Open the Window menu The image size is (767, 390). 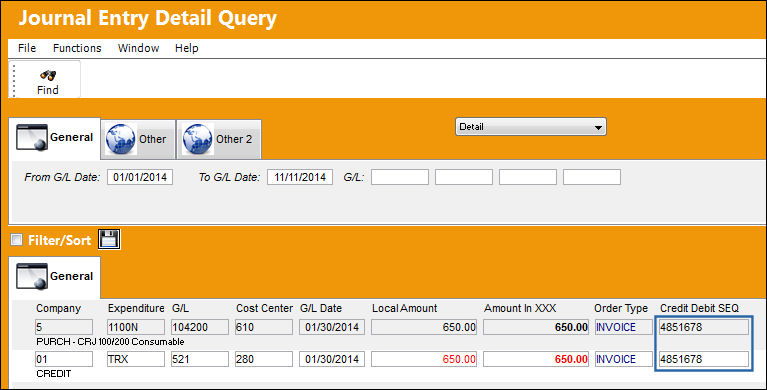coord(138,48)
